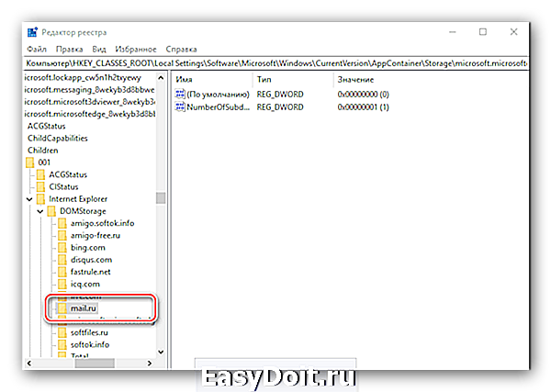Close the Registry Editor window

pyautogui.click(x=513, y=32)
